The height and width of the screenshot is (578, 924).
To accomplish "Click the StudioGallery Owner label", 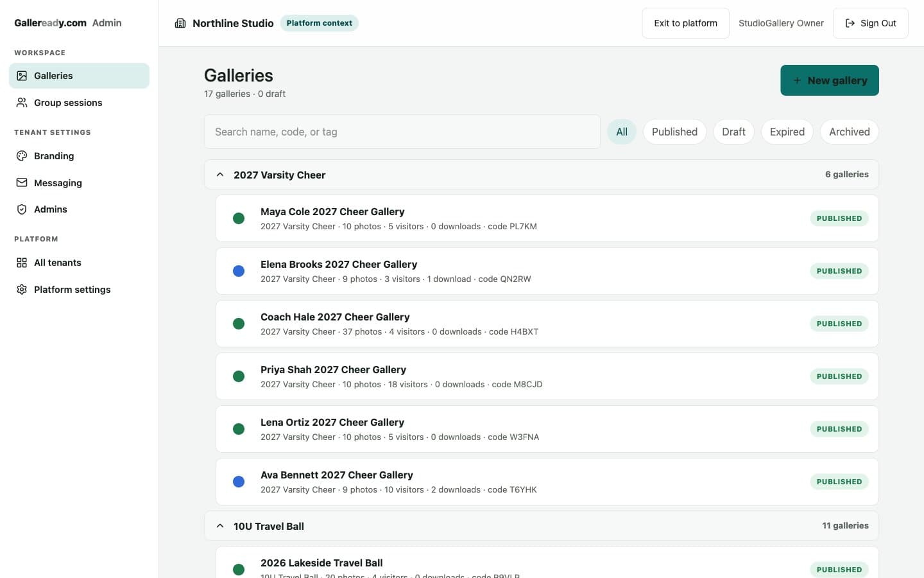I will coord(781,23).
